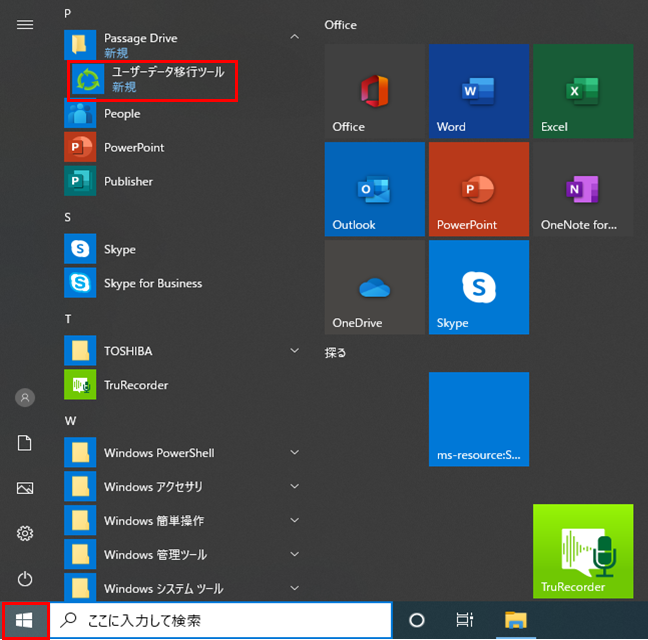Open Skype in the S section

click(x=182, y=249)
